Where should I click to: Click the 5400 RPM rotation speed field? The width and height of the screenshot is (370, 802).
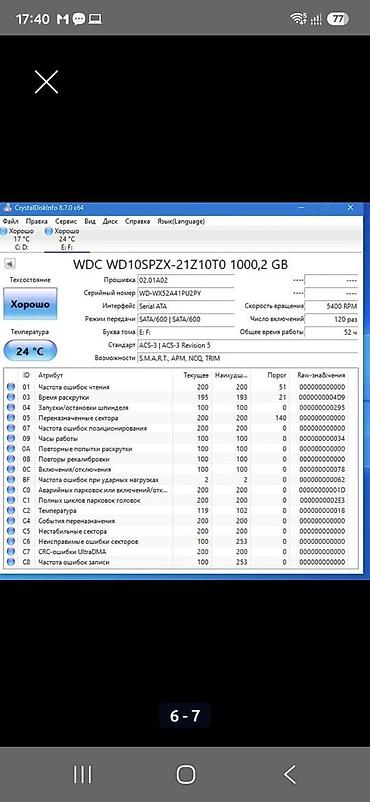(x=332, y=306)
